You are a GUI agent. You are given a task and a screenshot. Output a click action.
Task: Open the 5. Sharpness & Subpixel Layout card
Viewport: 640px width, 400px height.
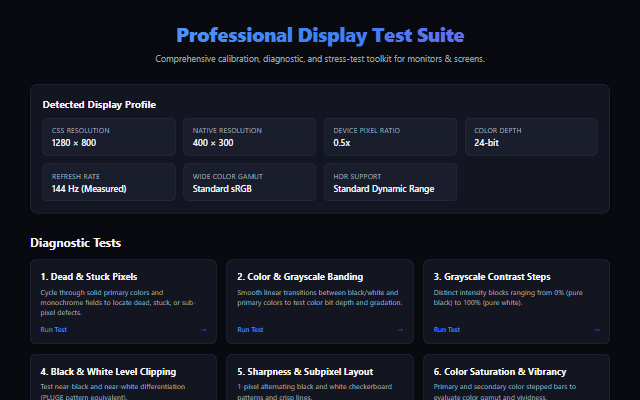click(320, 377)
